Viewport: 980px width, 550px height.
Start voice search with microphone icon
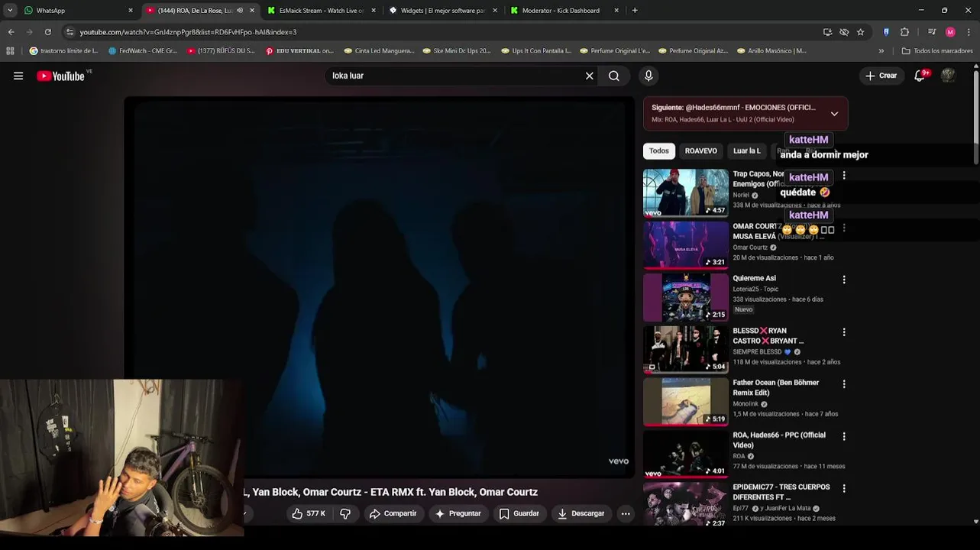(648, 76)
